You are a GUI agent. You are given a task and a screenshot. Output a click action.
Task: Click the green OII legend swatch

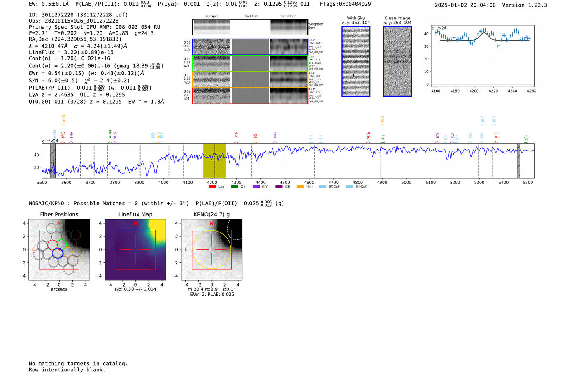click(235, 187)
